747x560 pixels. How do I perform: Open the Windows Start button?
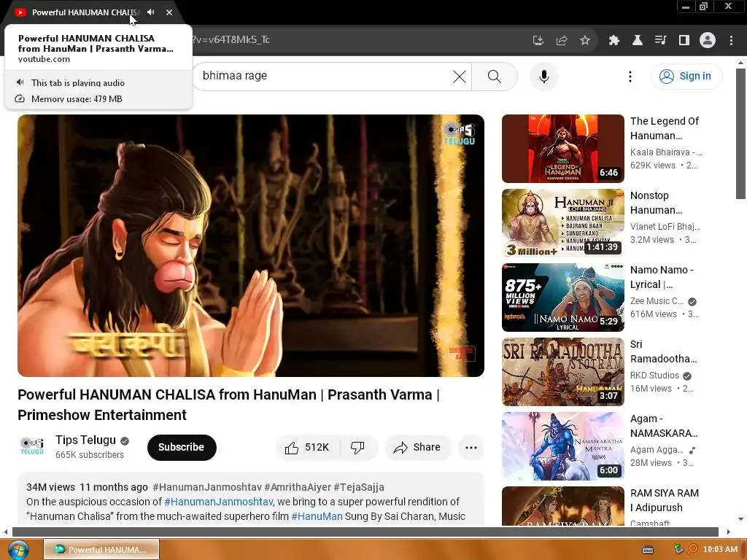click(x=18, y=550)
